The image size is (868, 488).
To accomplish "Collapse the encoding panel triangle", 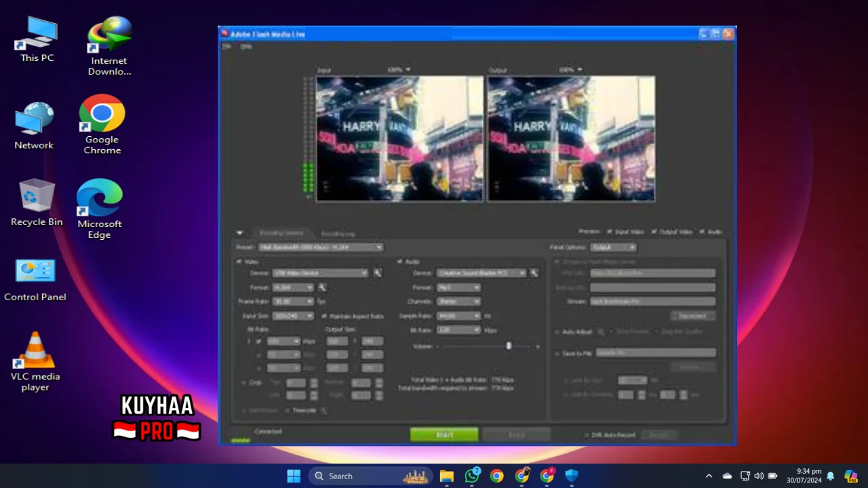I will pyautogui.click(x=239, y=233).
